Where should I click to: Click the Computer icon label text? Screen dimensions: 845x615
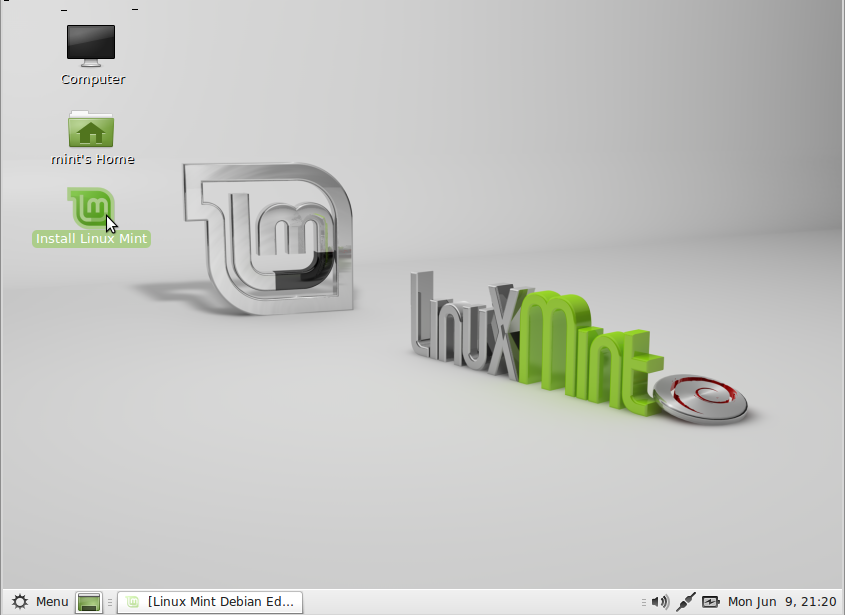click(92, 78)
